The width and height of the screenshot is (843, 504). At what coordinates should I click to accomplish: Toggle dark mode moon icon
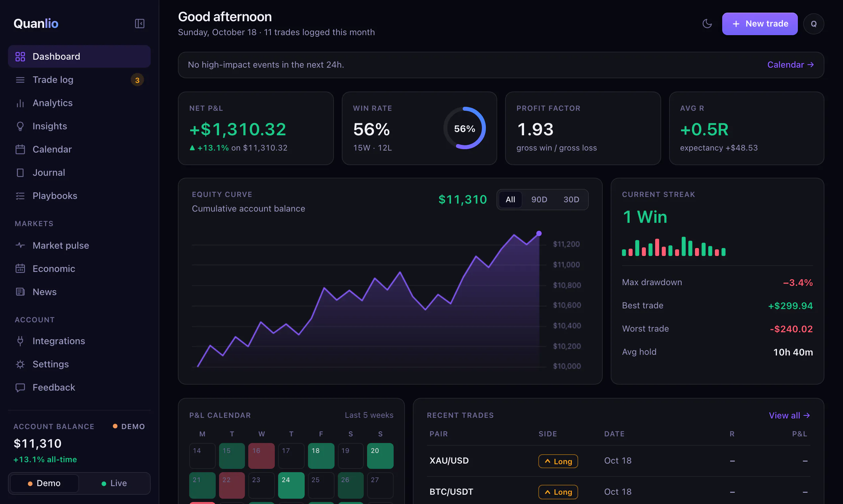(707, 24)
